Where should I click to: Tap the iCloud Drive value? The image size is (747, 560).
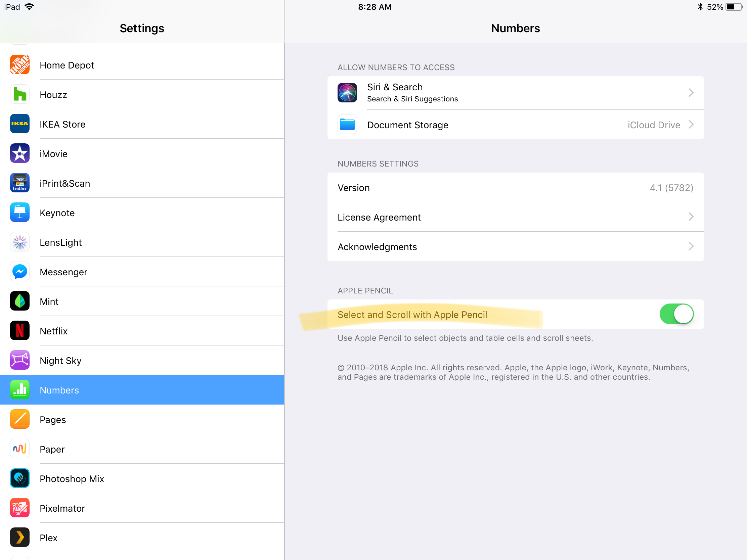click(x=653, y=125)
